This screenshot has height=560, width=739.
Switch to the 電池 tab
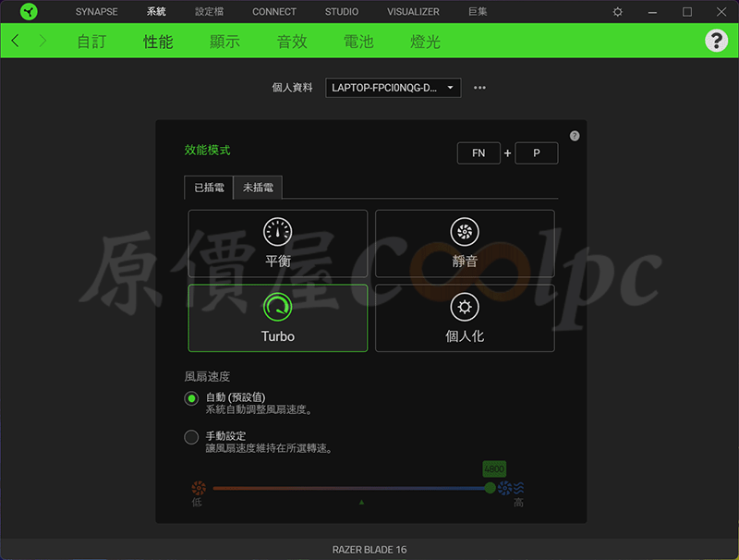coord(358,42)
